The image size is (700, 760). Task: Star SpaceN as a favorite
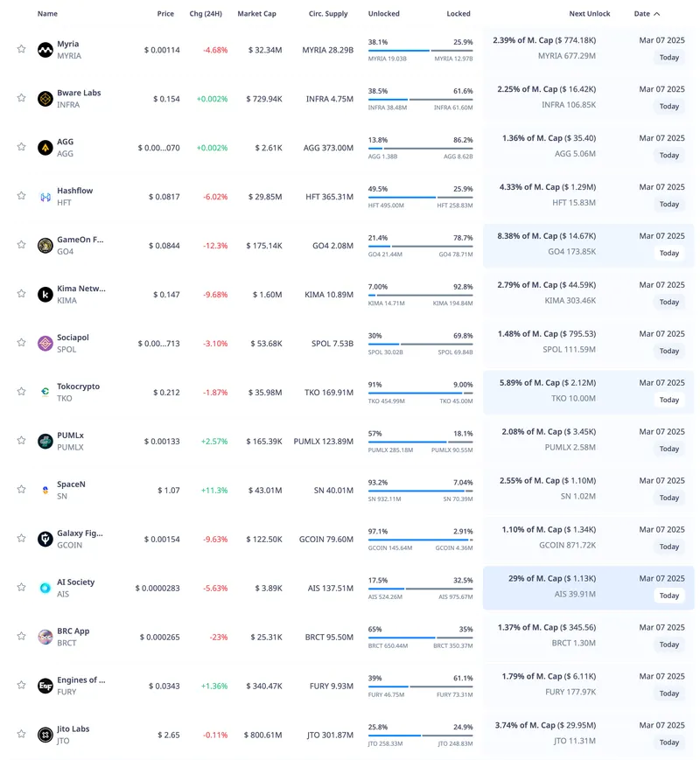[x=21, y=491]
